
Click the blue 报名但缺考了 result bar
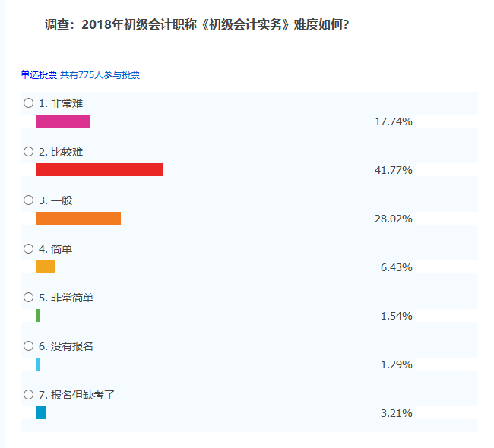point(40,413)
